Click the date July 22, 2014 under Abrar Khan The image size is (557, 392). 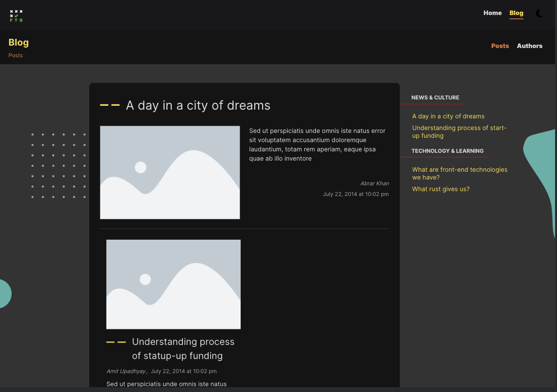pyautogui.click(x=356, y=194)
